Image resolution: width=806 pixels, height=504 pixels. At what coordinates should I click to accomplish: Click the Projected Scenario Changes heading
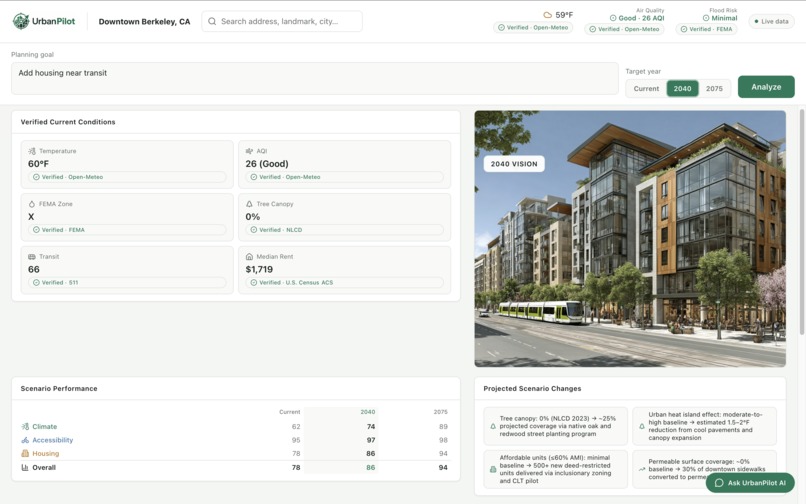click(x=532, y=389)
